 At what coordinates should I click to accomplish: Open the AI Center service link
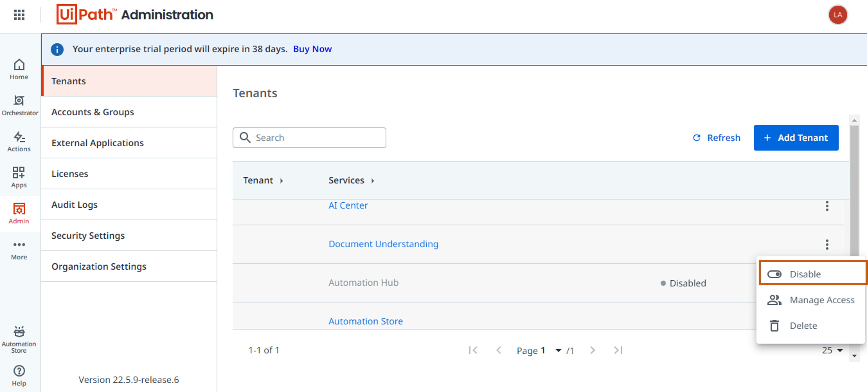point(348,205)
